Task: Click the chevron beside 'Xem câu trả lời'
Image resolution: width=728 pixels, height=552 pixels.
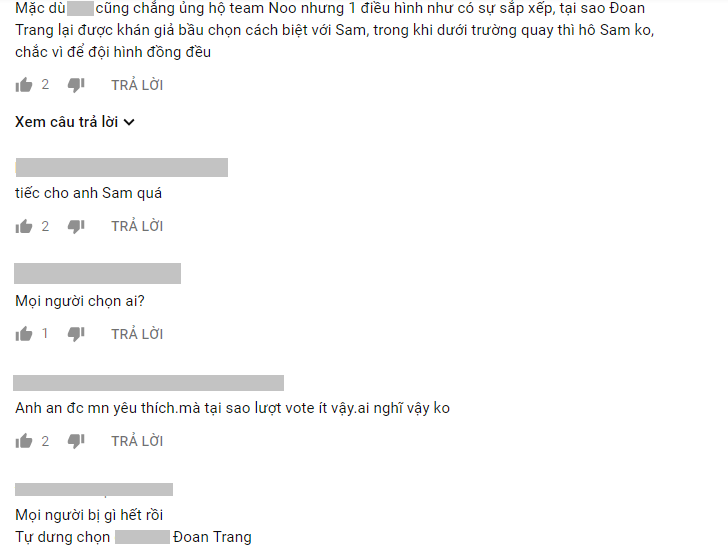Action: coord(129,123)
